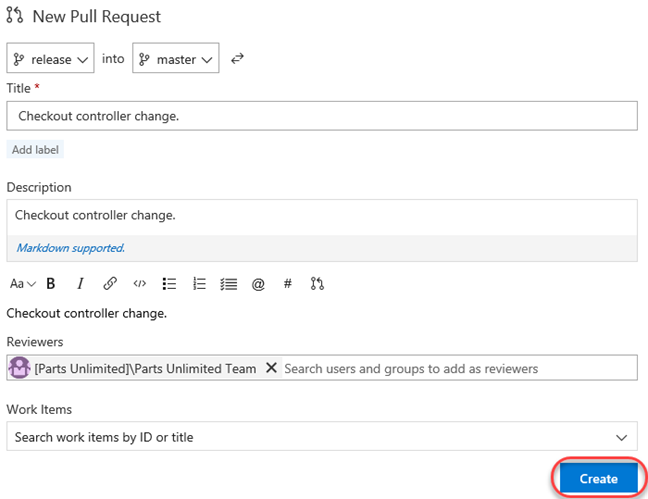Image resolution: width=648 pixels, height=499 pixels.
Task: Click the Add label button
Action: [x=35, y=150]
